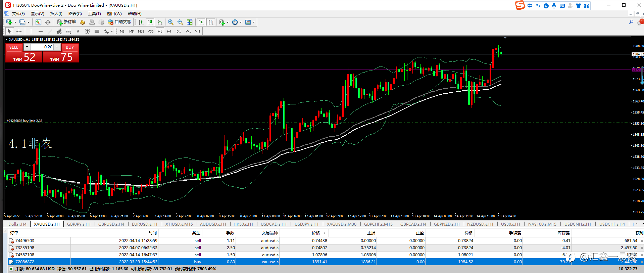This screenshot has width=644, height=273.
Task: Open the indicators list icon
Action: (x=222, y=22)
